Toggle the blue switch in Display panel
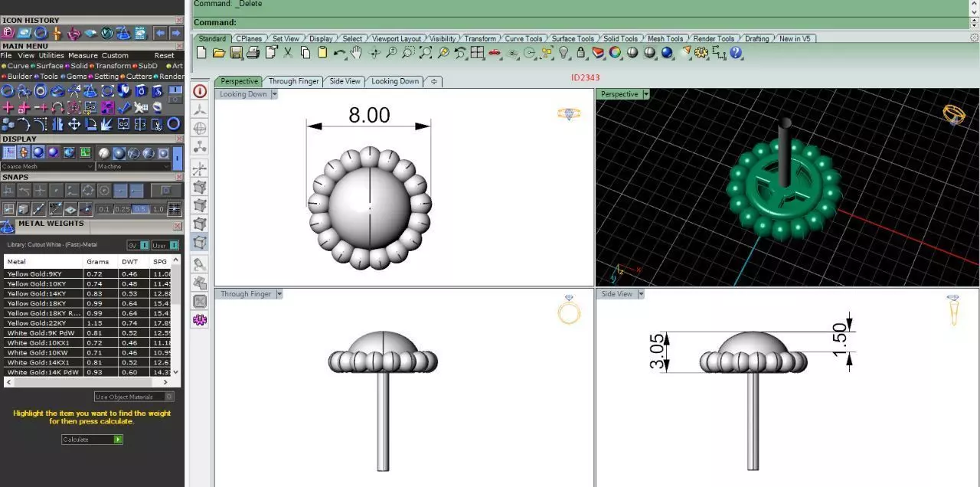The image size is (980, 487). pos(178,158)
